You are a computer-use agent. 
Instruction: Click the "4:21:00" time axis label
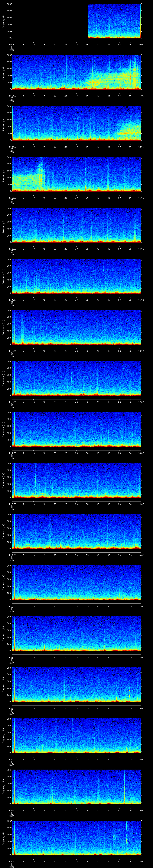pos(12,657)
